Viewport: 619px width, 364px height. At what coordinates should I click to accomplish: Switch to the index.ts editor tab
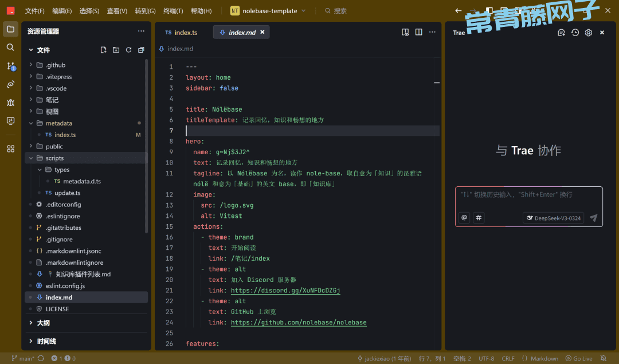pyautogui.click(x=181, y=32)
